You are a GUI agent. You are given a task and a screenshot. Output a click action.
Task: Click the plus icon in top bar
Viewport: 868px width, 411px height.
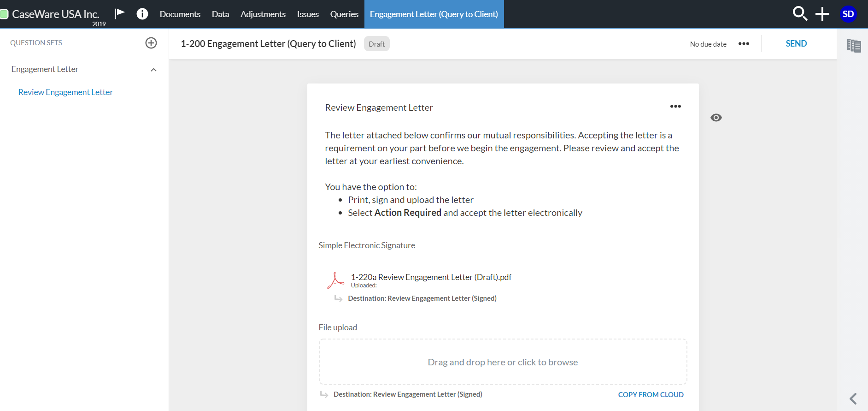pyautogui.click(x=822, y=14)
